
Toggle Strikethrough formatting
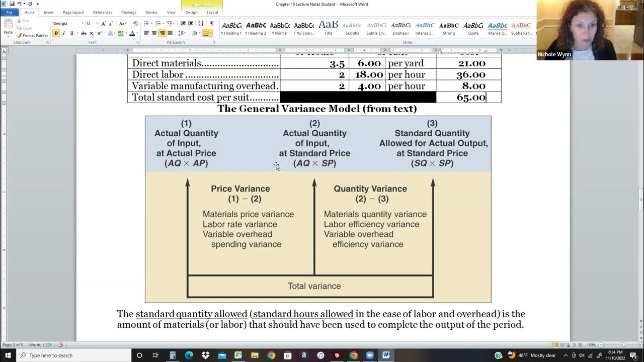(84, 33)
